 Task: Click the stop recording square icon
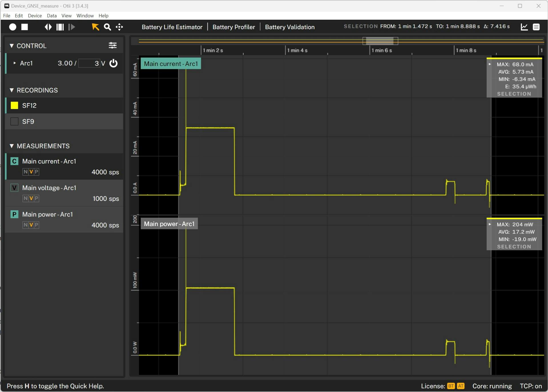[25, 27]
